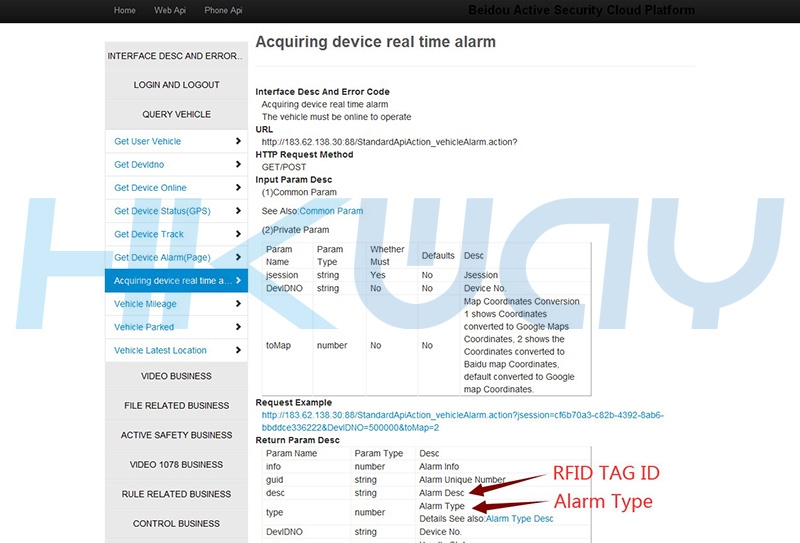Click the Return Param Desc heading
The image size is (800, 543).
tap(297, 440)
